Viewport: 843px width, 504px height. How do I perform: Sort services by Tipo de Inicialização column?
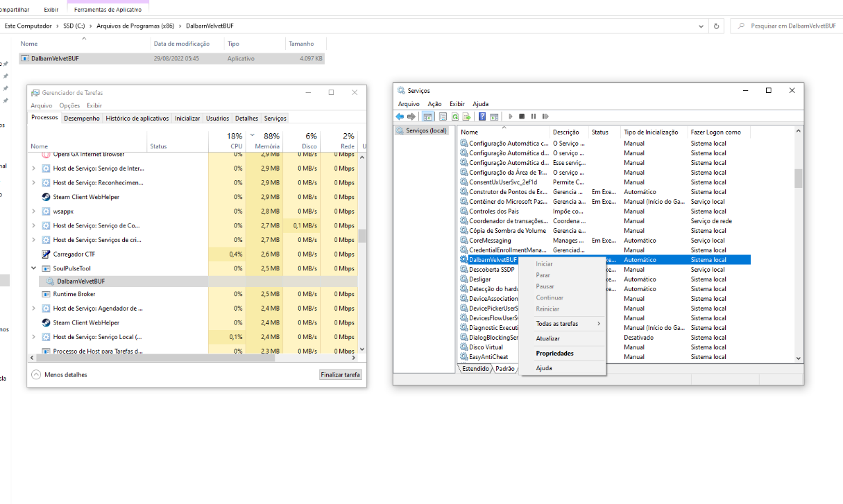pyautogui.click(x=653, y=132)
